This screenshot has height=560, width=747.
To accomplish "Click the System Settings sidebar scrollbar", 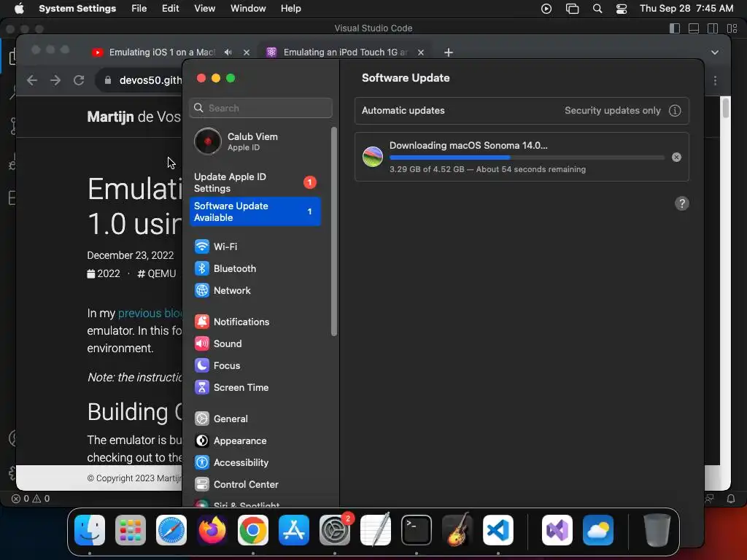I will [x=333, y=231].
